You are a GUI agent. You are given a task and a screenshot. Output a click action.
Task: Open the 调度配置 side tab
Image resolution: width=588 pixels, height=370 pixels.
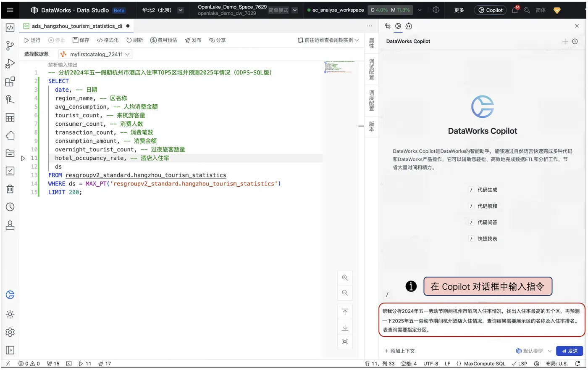[x=372, y=100]
